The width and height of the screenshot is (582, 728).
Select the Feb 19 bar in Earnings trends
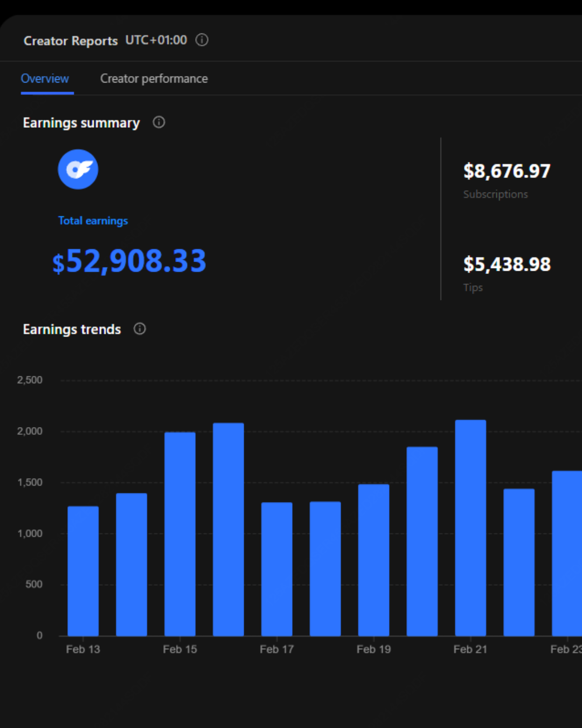373,560
